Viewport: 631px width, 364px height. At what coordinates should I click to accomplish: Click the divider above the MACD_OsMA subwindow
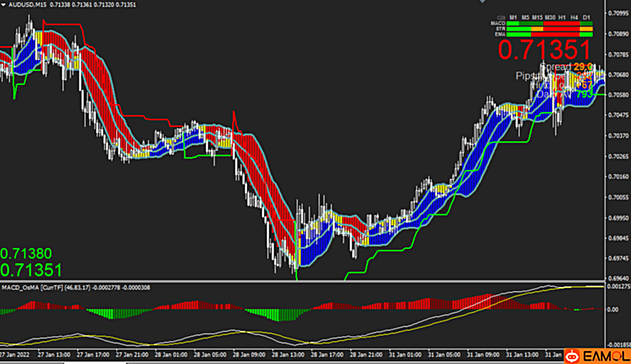coord(305,281)
